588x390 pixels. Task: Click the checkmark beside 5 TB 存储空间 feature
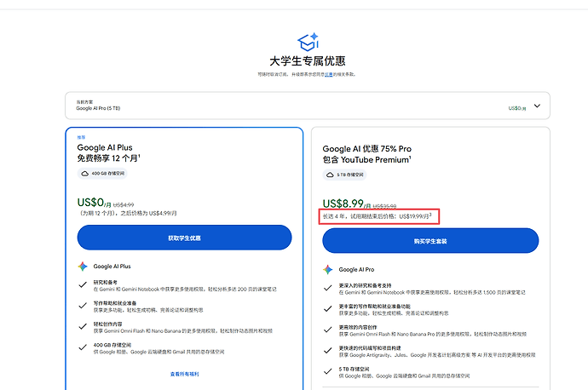point(328,371)
